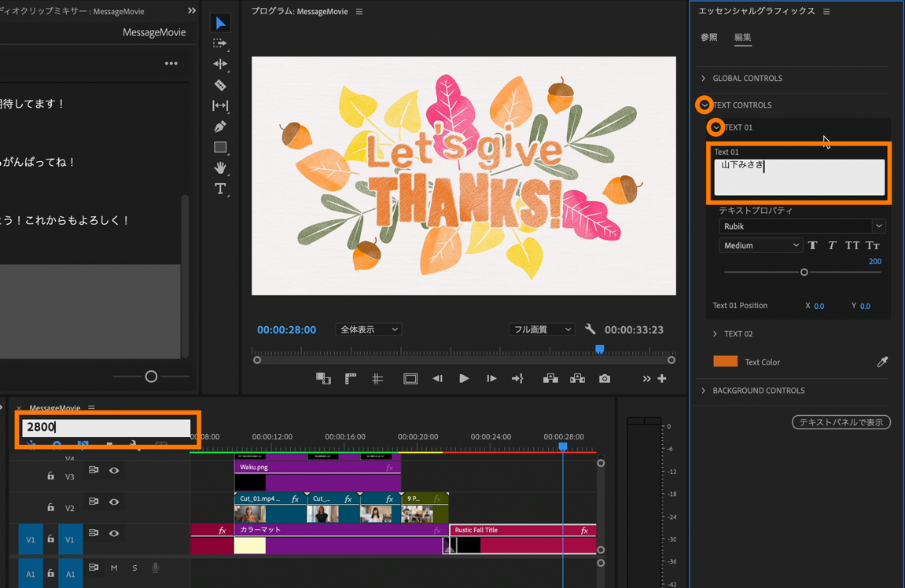Export frame with camera icon
The image size is (905, 588).
tap(605, 379)
